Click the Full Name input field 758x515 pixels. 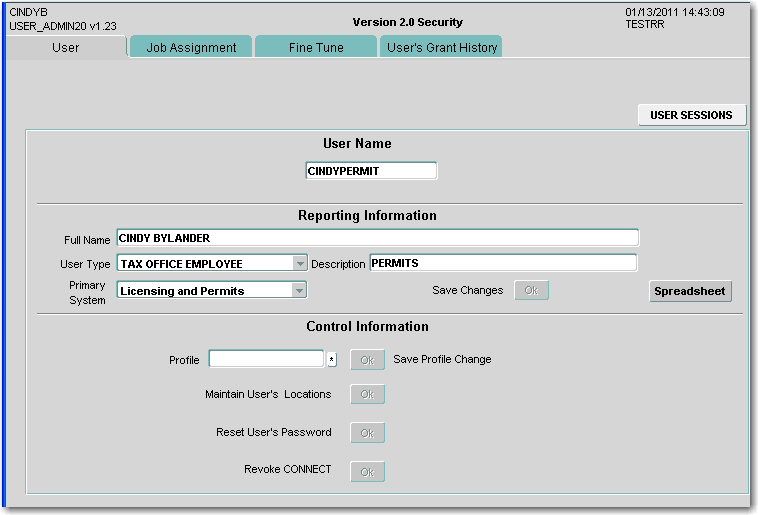[x=377, y=238]
